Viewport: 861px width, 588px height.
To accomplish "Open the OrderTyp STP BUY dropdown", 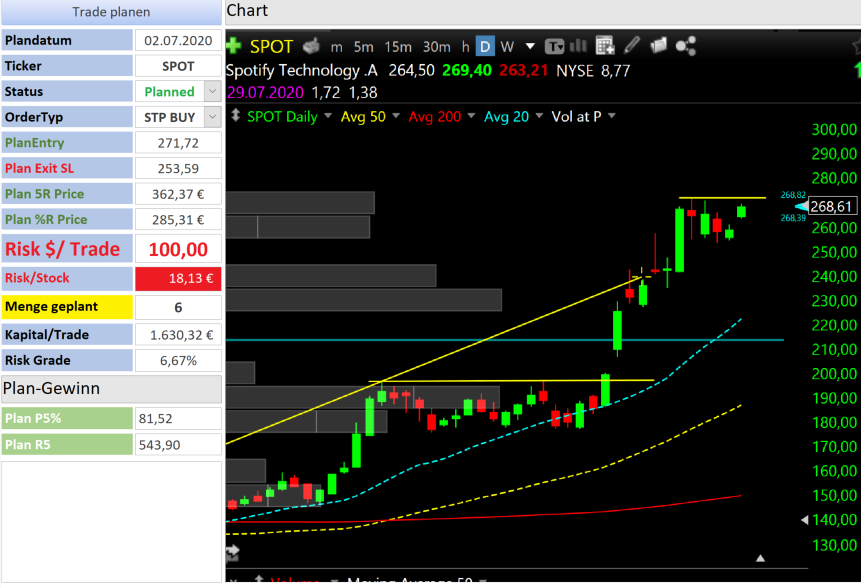I will pos(213,117).
